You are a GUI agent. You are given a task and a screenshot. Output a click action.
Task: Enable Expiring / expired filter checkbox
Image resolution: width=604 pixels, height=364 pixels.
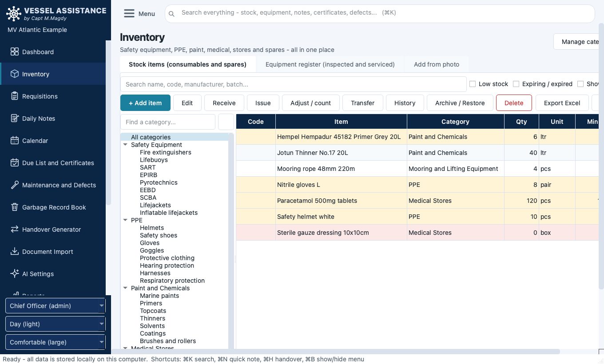[x=516, y=84]
